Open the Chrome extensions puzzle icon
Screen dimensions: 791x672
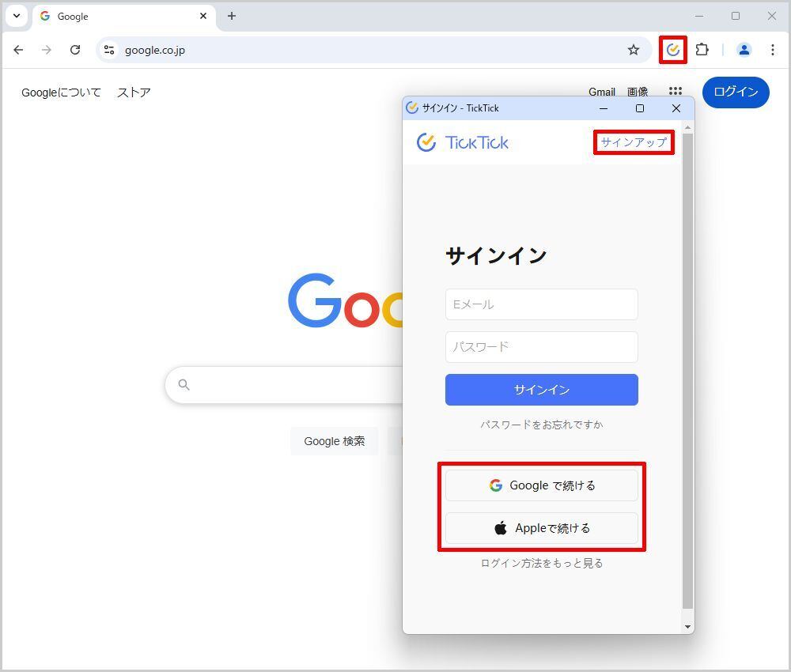pos(702,50)
